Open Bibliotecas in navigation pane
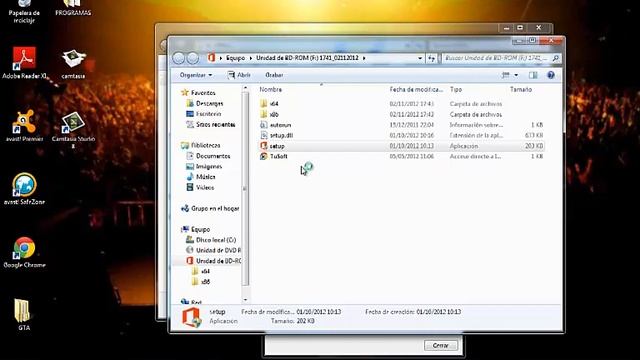Screen dimensions: 640x360 point(201,145)
